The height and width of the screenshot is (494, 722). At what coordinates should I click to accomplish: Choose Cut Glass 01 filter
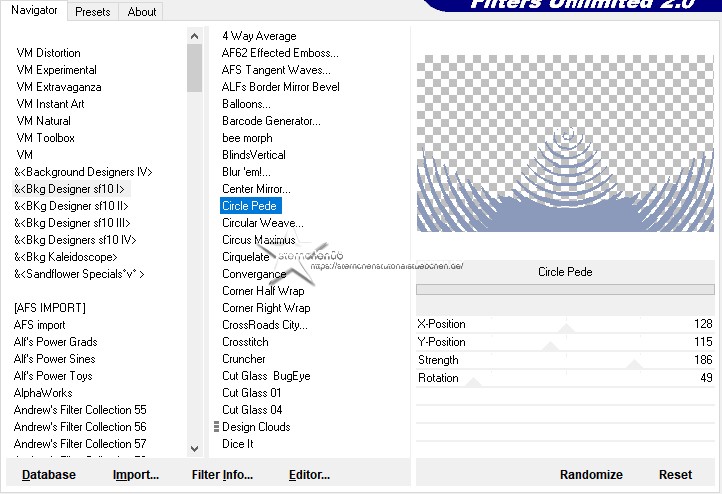251,393
